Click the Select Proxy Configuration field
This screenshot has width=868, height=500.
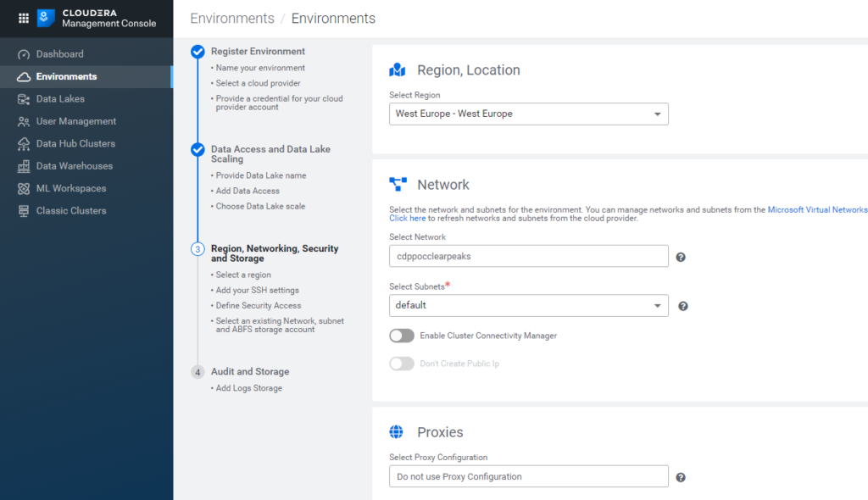(x=529, y=477)
